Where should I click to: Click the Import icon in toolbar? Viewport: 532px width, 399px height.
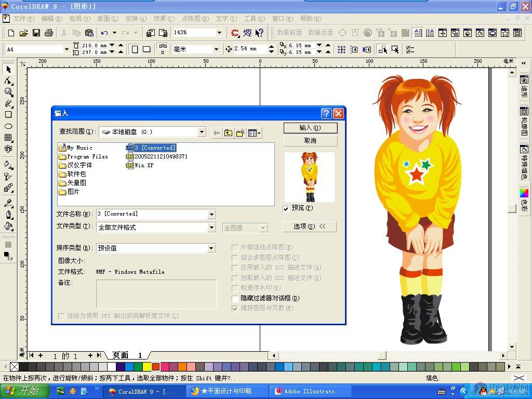click(x=150, y=33)
